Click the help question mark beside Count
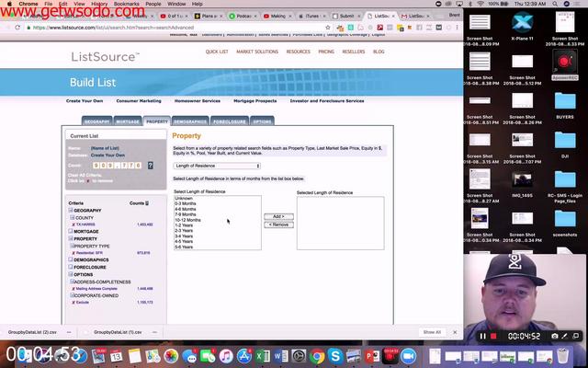Screen dimensions: 588x368 [x=150, y=166]
